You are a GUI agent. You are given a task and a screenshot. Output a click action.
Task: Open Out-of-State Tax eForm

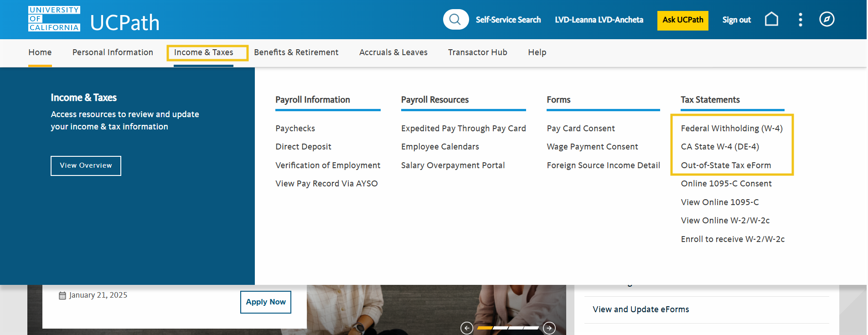tap(726, 165)
